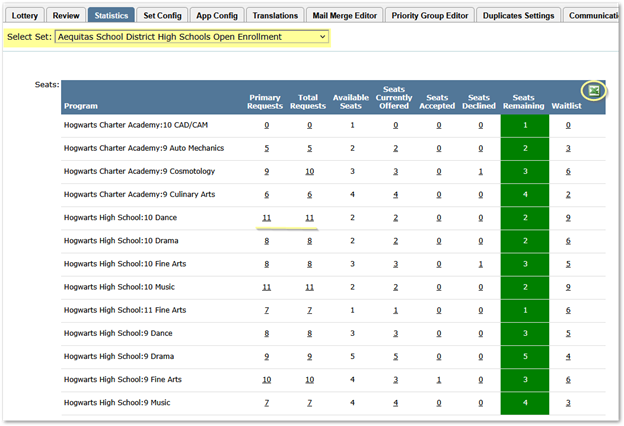Click the Seats Remaining column header
The height and width of the screenshot is (426, 624).
pyautogui.click(x=523, y=102)
